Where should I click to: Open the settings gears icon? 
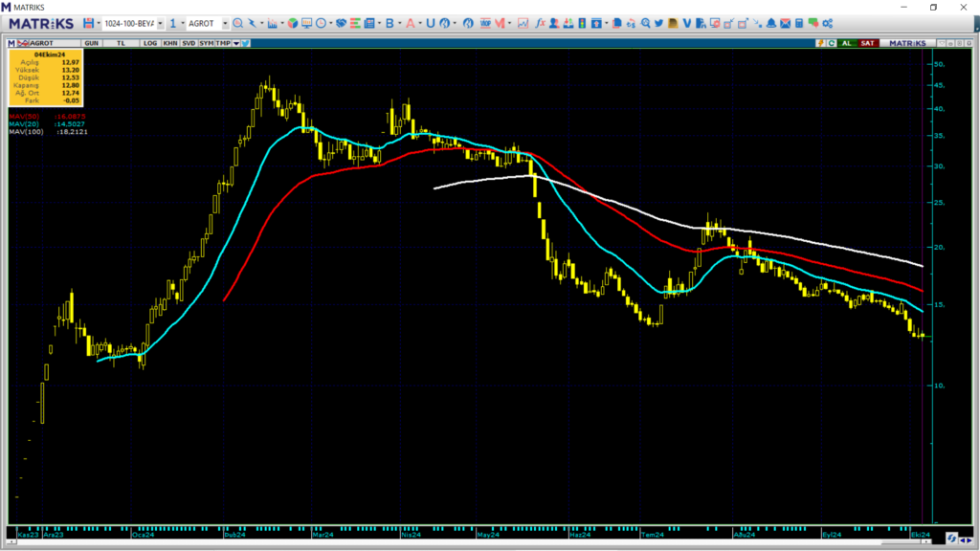828,23
